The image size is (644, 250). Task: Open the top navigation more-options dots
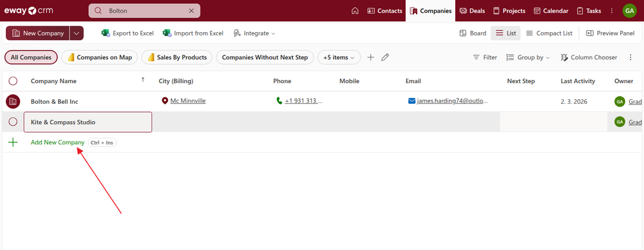(612, 11)
